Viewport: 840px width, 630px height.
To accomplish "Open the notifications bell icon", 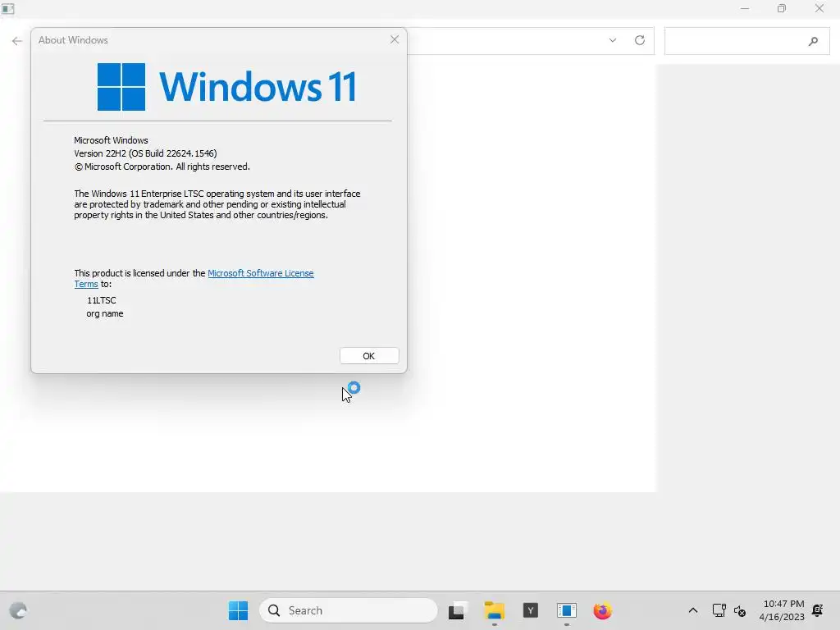I will pyautogui.click(x=818, y=610).
